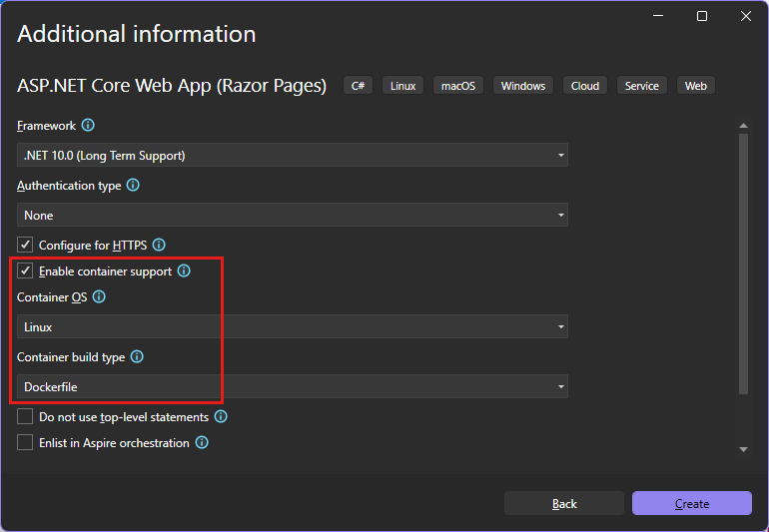This screenshot has width=769, height=532.
Task: Open the Container build type dropdown
Action: coord(293,386)
